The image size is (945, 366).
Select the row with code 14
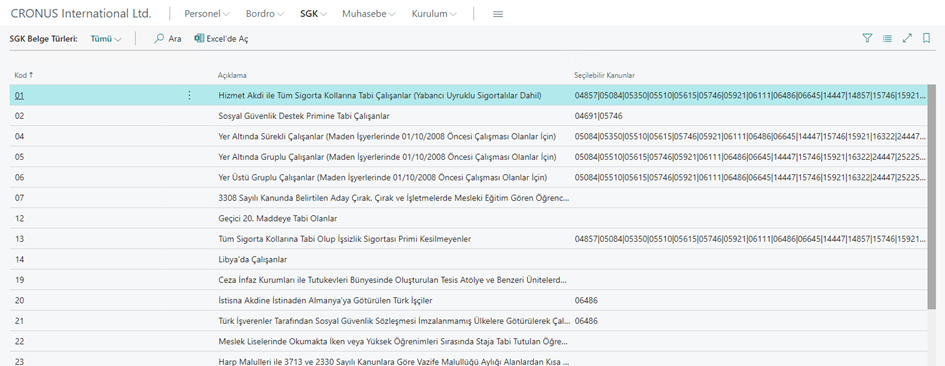click(x=468, y=259)
